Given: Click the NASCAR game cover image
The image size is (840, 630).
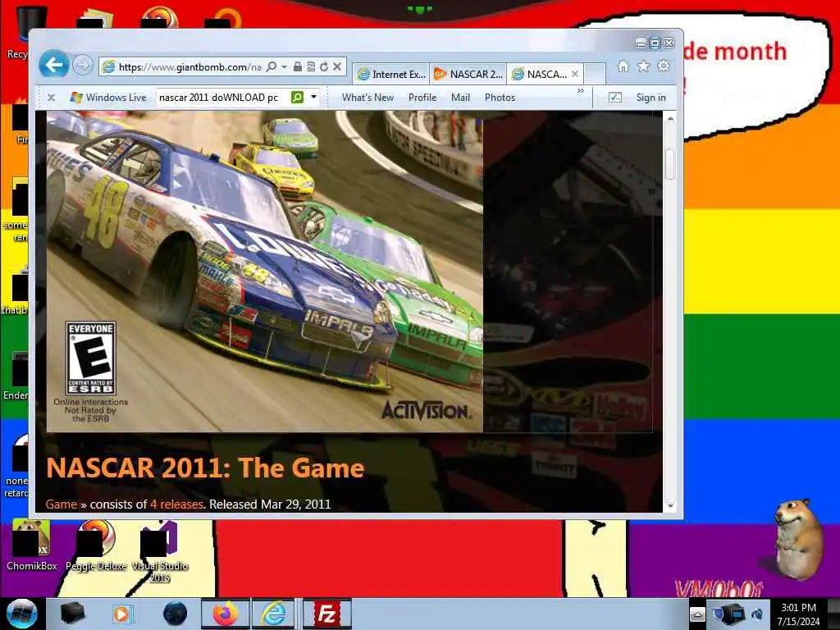Looking at the screenshot, I should (x=265, y=272).
